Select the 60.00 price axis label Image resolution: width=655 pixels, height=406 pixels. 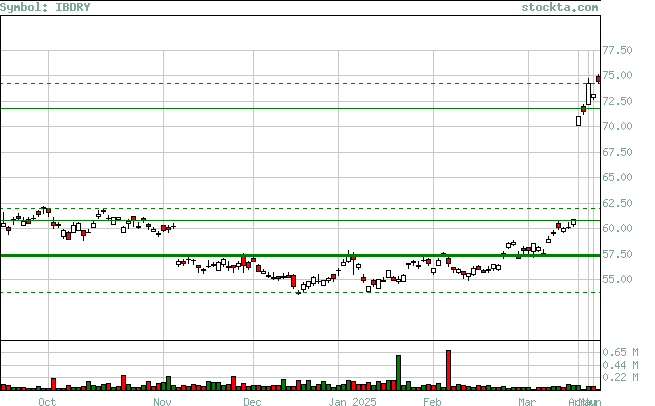[x=617, y=228]
